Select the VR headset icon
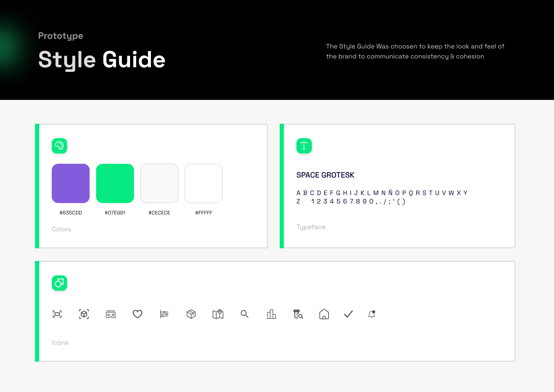Screen dimensions: 554x392 111,314
